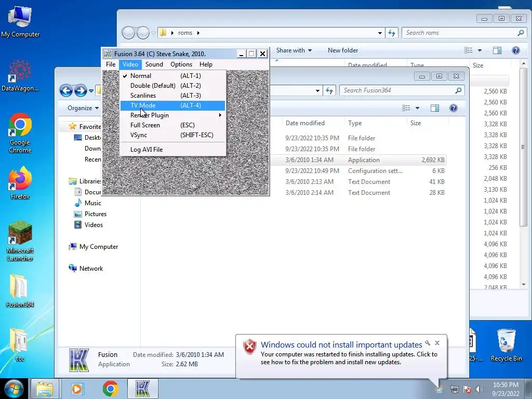This screenshot has height=399, width=532.
Task: Open Windows Media Player from the taskbar
Action: coord(77,389)
